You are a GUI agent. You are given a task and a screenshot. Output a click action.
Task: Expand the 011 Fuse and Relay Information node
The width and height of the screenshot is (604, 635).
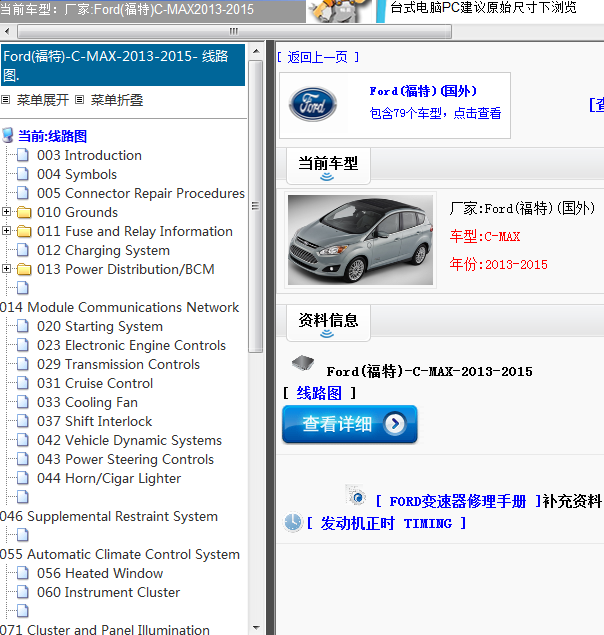pyautogui.click(x=6, y=230)
